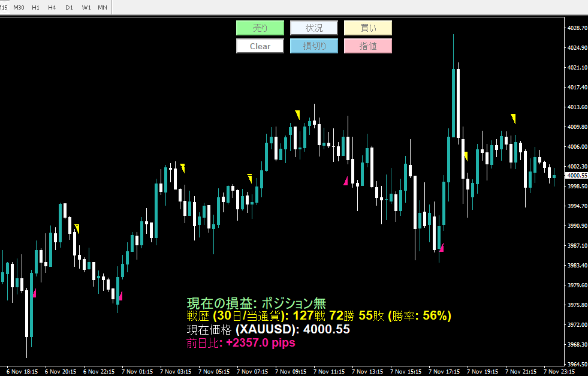This screenshot has width=588, height=376.
Task: Click the highest yellow arrow near 4013
Action: 297,114
